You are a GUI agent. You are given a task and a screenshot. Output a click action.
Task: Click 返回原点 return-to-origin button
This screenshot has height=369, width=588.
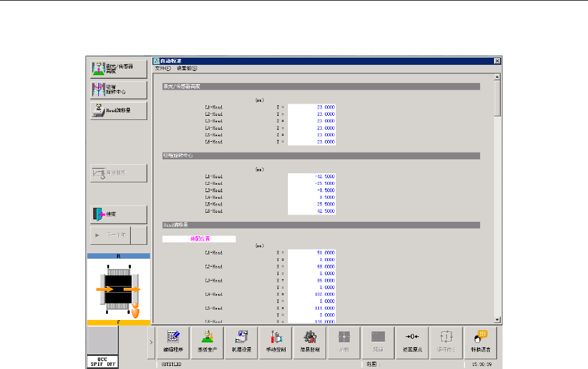click(412, 343)
